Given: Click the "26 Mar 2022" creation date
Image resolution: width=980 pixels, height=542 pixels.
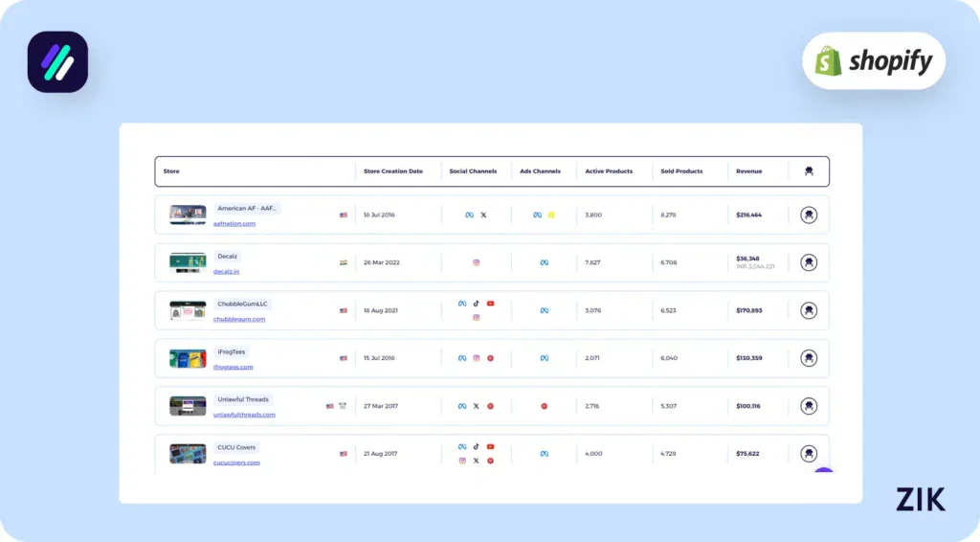Looking at the screenshot, I should pyautogui.click(x=381, y=262).
